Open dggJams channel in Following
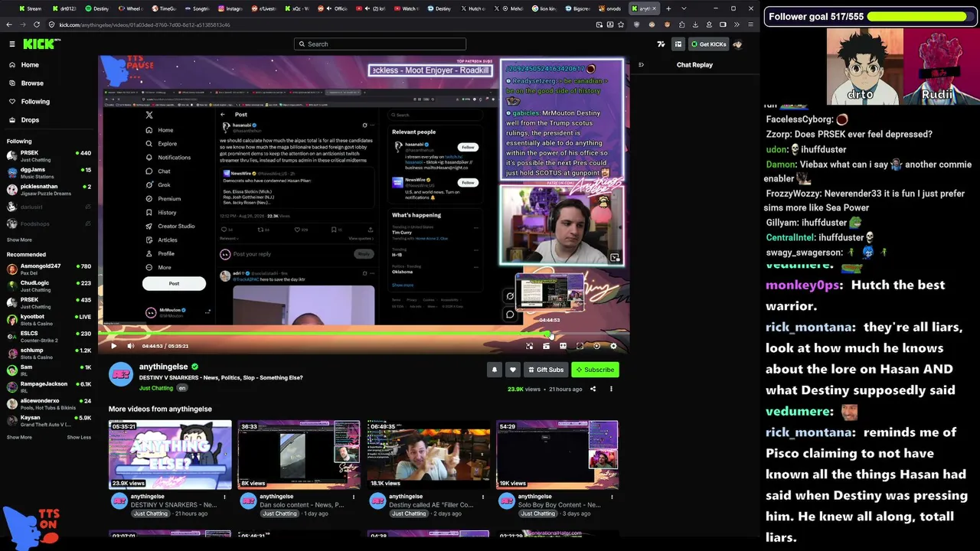The width and height of the screenshot is (980, 551). 48,172
